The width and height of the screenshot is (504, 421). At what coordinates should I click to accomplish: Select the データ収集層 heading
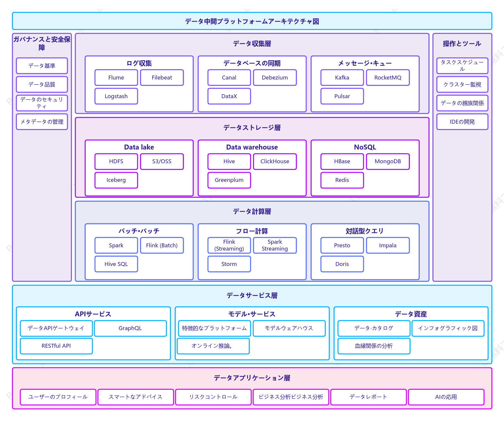click(252, 44)
